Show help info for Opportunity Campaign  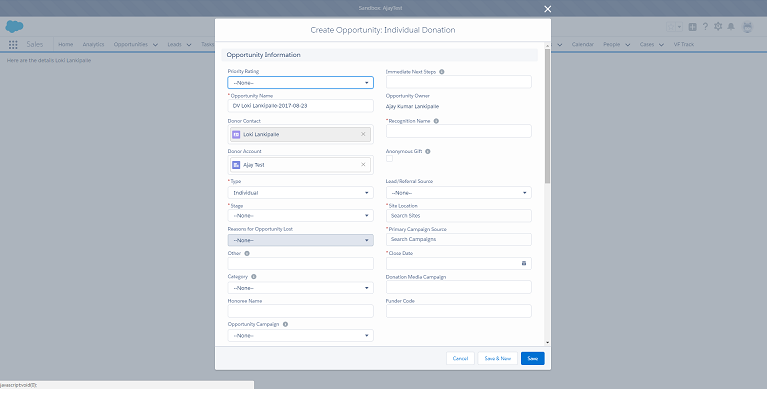(285, 324)
